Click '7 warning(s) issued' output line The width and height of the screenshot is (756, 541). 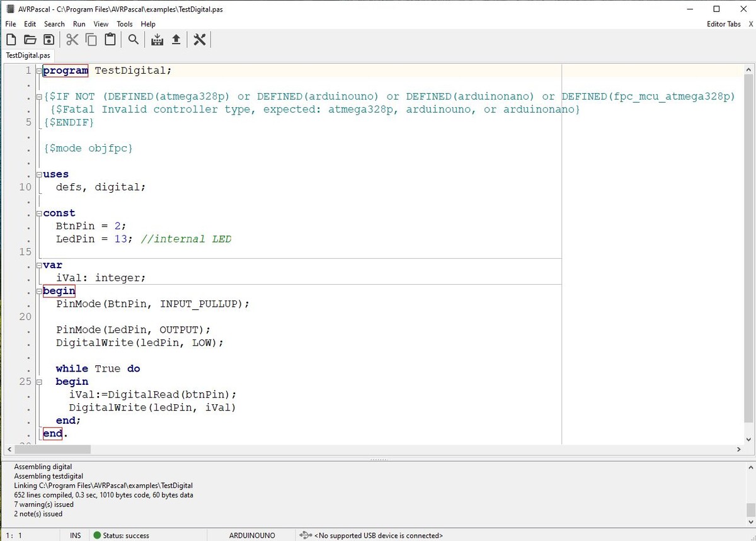(x=44, y=504)
